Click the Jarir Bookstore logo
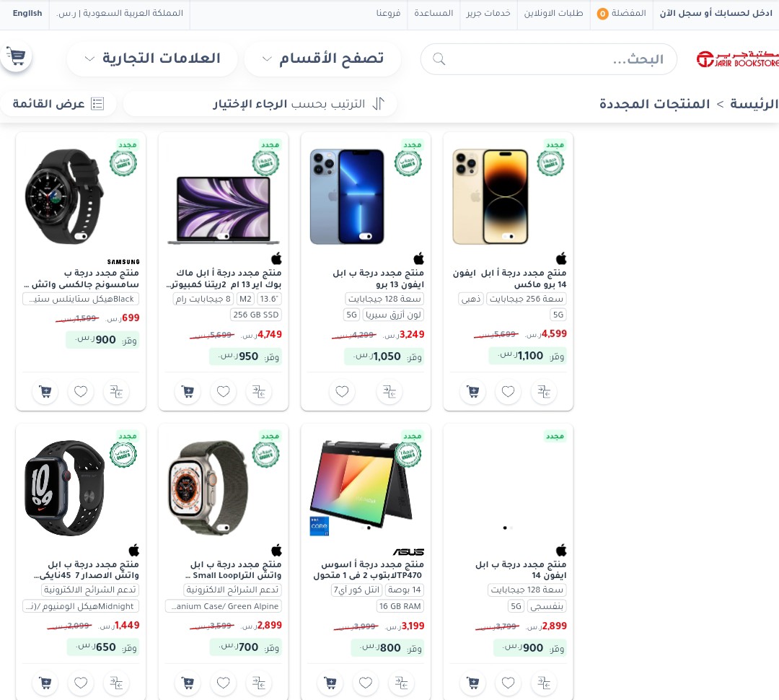779x700 pixels. (x=737, y=59)
